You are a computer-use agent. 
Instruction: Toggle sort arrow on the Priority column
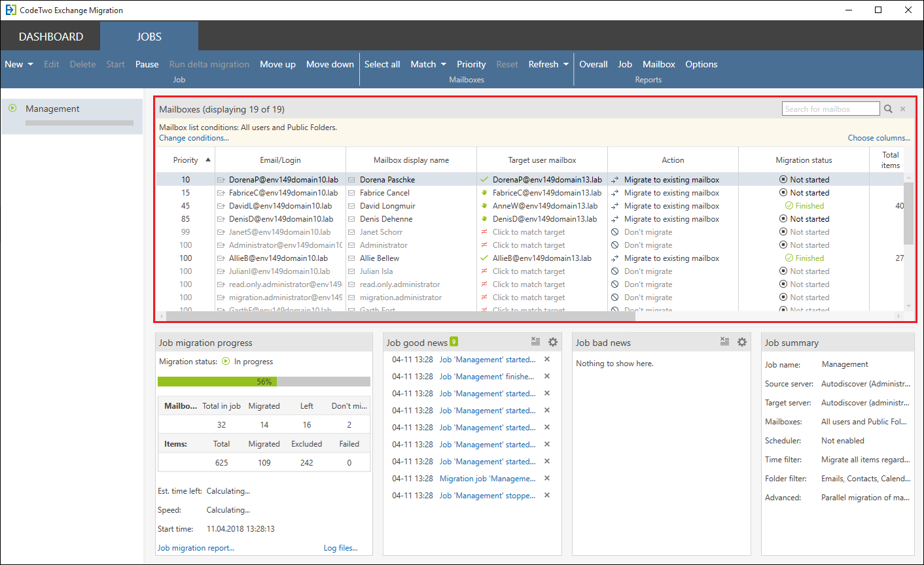pos(208,160)
